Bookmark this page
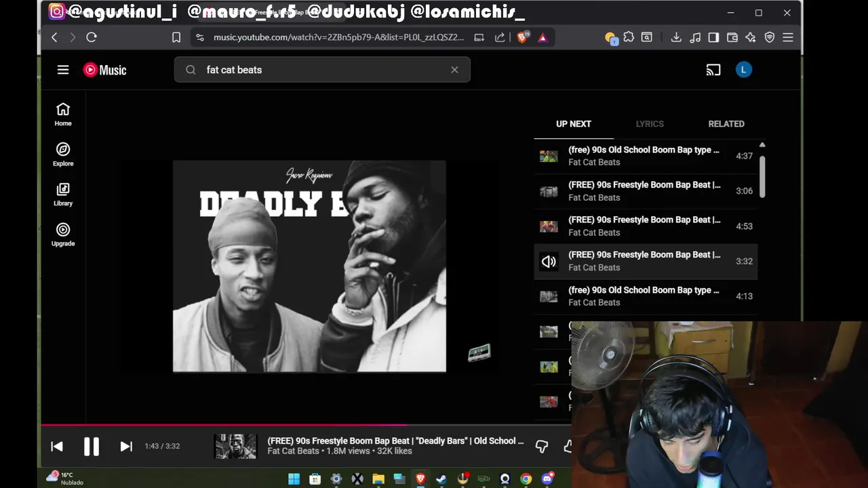Viewport: 868px width, 488px height. [176, 37]
